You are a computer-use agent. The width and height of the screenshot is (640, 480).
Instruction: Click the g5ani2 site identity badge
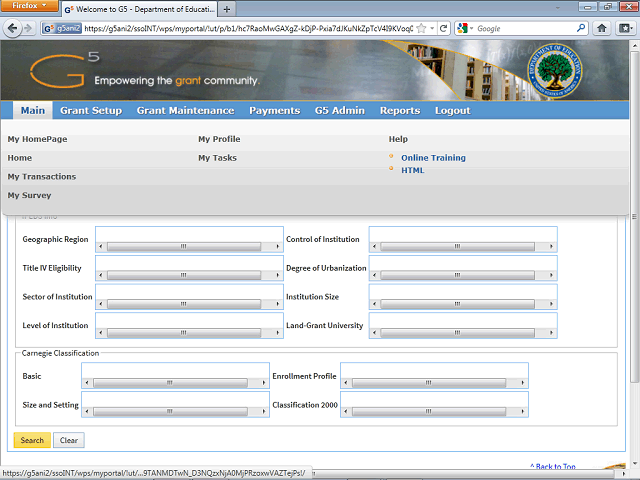pyautogui.click(x=62, y=28)
